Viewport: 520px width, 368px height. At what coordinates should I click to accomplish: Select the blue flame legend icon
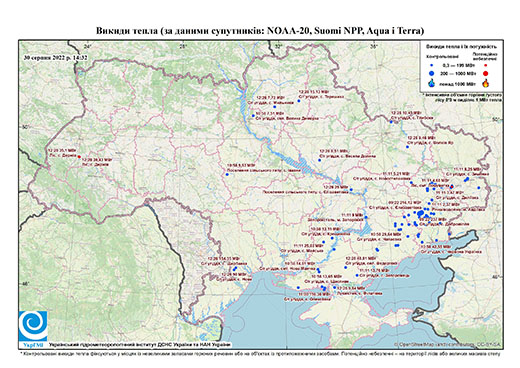[x=432, y=83]
